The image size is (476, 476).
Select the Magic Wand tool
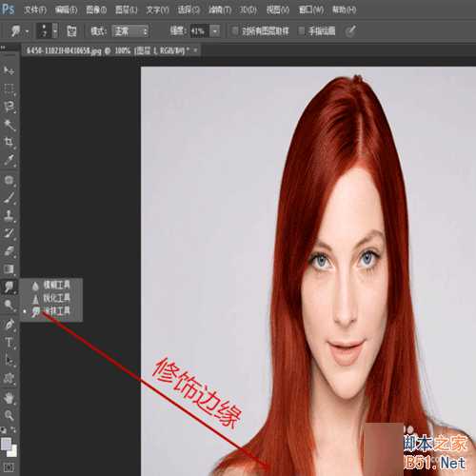(x=9, y=125)
